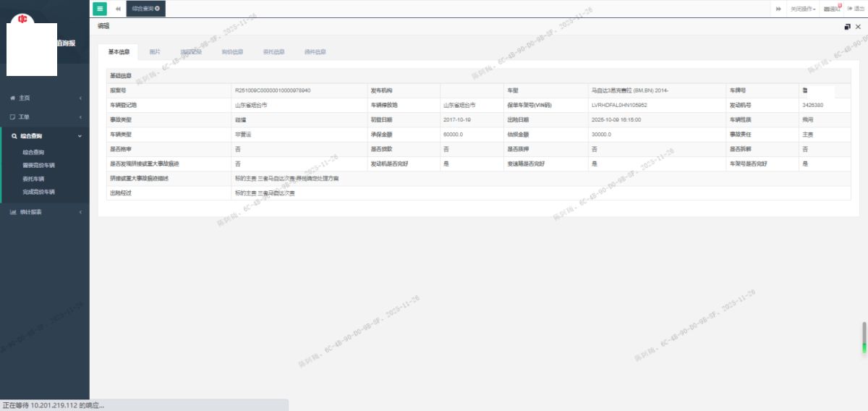Collapse the 综合查询 sidebar section chevron
Image resolution: width=868 pixels, height=411 pixels.
point(80,135)
